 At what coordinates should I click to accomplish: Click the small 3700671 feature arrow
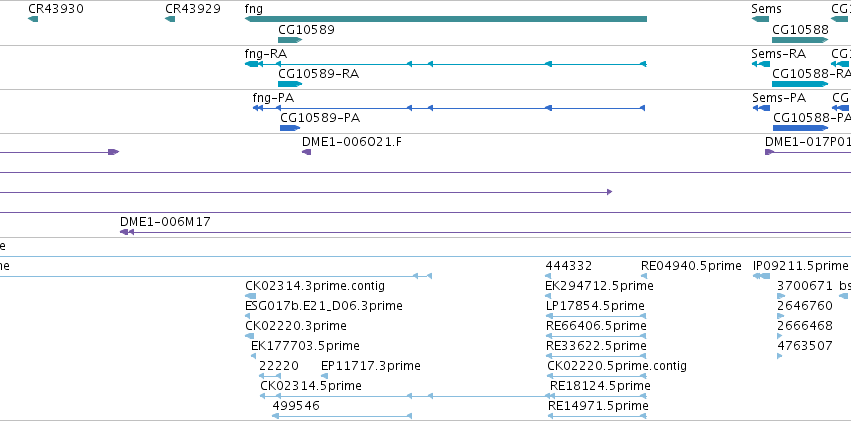pos(781,296)
